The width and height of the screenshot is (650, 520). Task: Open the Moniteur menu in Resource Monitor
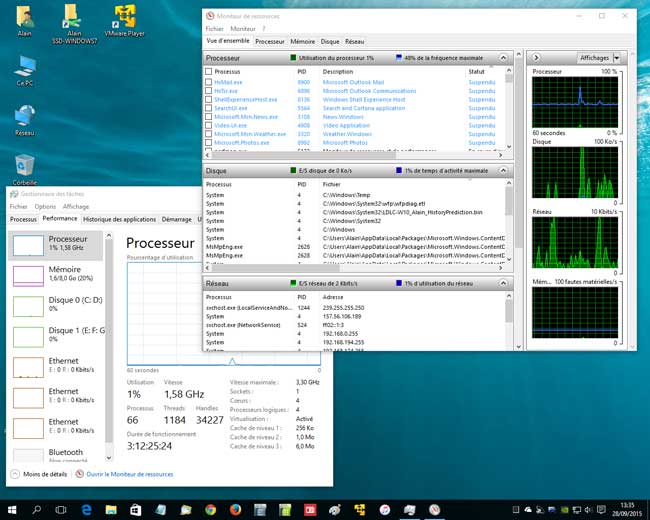[243, 29]
